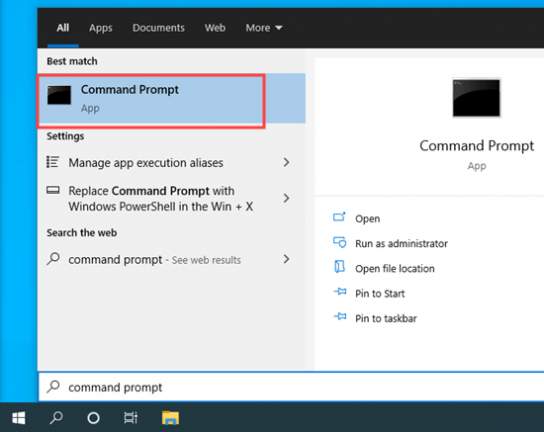Expand arrow for command prompt web results

click(286, 259)
